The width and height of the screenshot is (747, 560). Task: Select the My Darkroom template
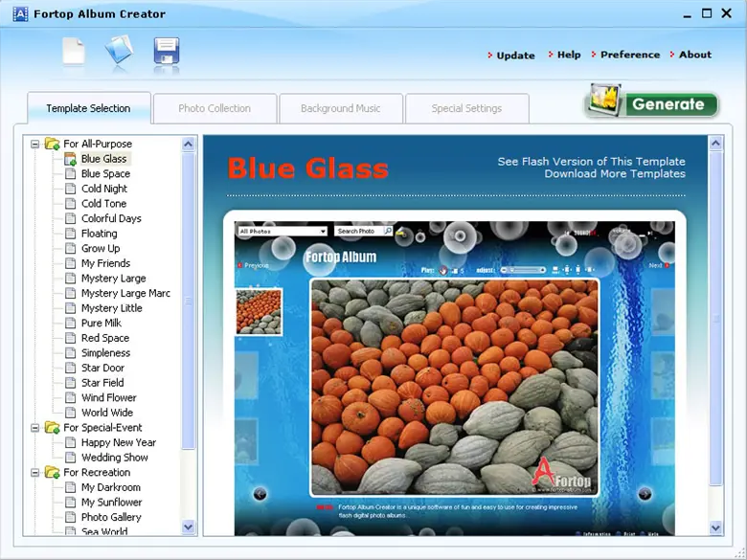[111, 487]
